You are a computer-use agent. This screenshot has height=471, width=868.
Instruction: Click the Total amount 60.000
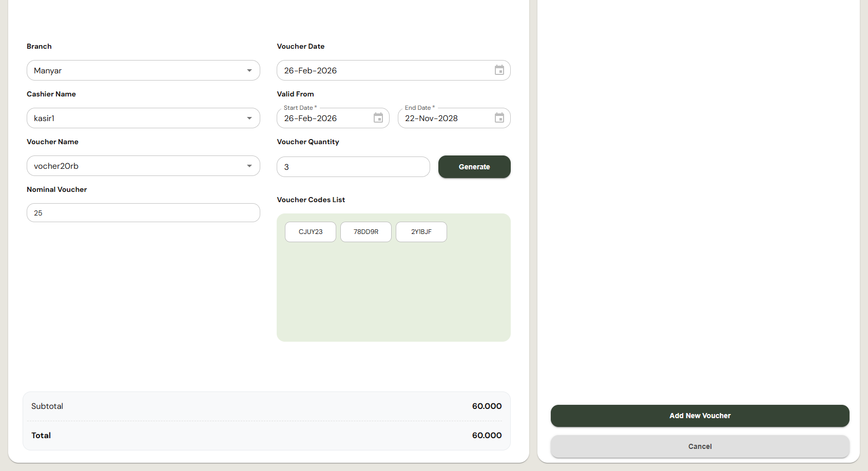(487, 436)
